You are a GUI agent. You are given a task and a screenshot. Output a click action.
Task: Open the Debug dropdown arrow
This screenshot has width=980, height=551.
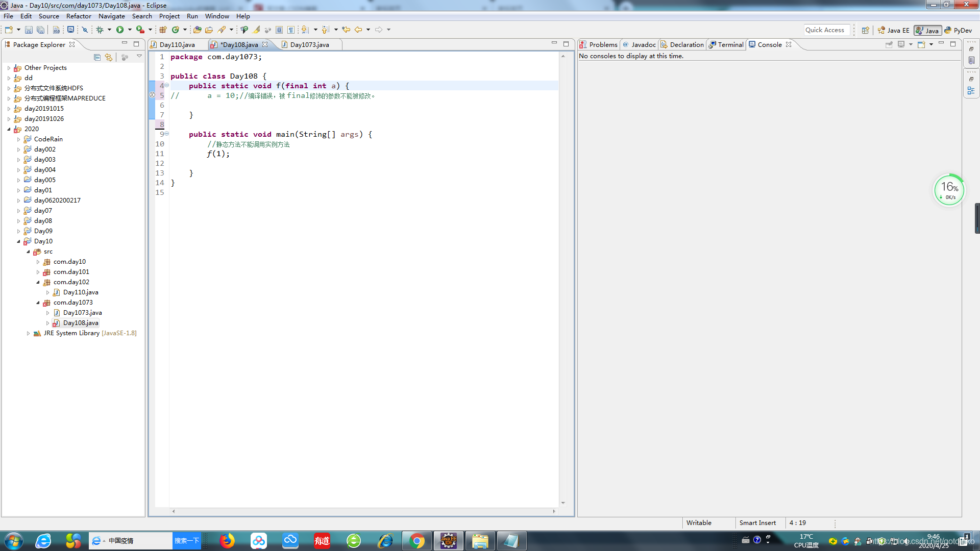(109, 30)
